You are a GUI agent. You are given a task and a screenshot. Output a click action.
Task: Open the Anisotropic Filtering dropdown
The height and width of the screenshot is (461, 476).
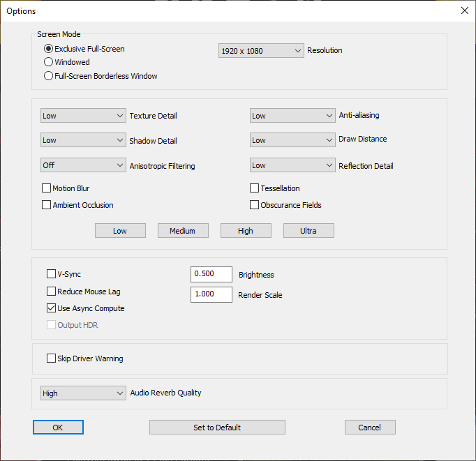[x=83, y=166]
